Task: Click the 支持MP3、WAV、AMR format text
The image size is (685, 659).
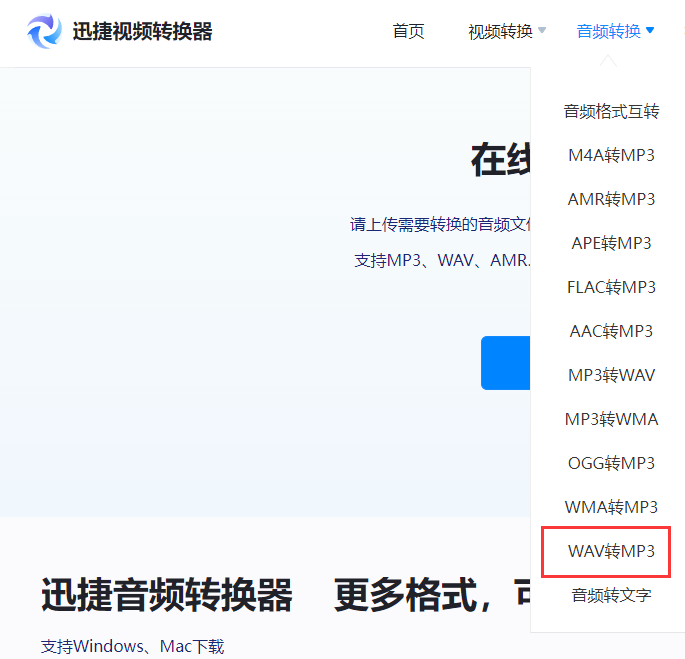Action: coord(442,260)
